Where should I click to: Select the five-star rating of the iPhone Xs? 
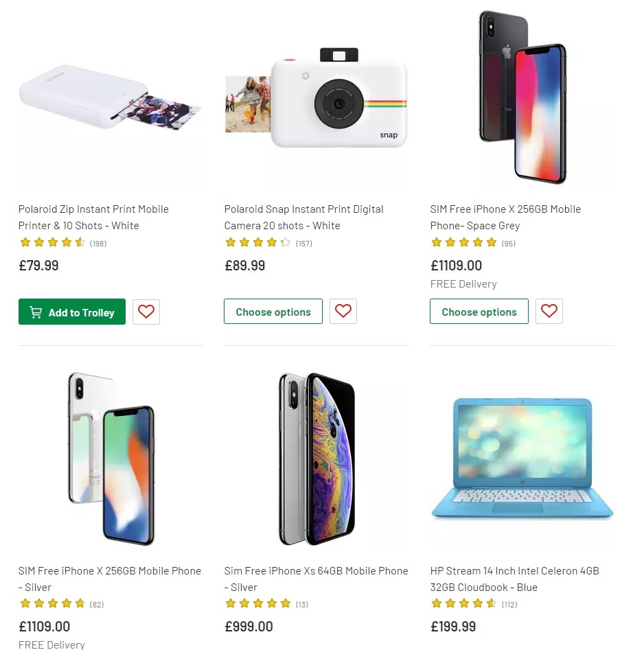click(x=258, y=604)
